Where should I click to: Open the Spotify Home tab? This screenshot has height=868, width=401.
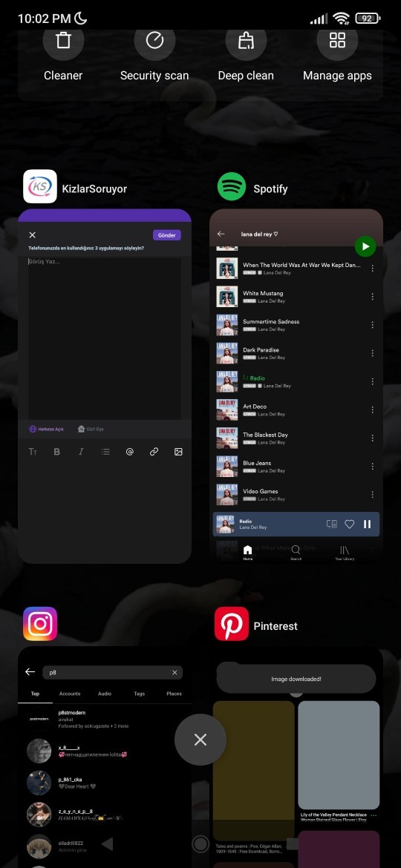click(x=247, y=553)
